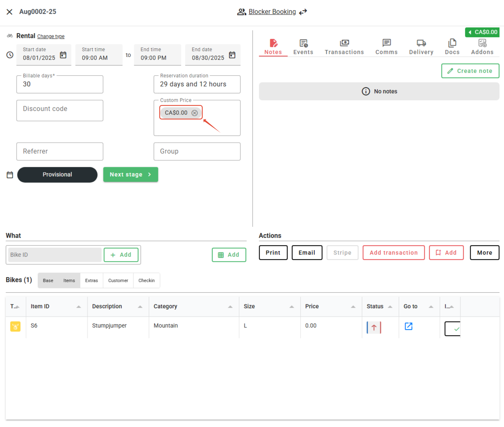Switch to the Events tab
Image resolution: width=504 pixels, height=427 pixels.
pos(303,47)
